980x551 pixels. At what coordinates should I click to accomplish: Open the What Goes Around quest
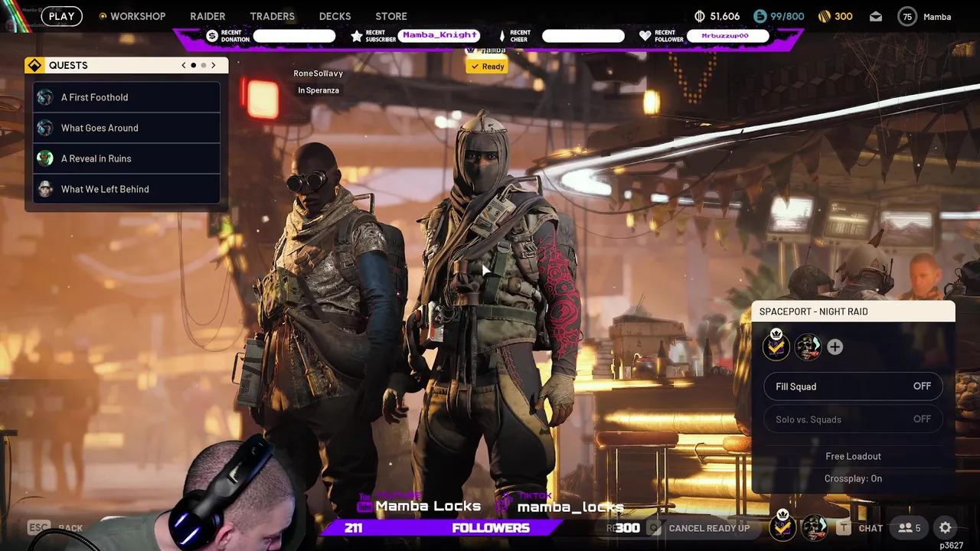click(126, 128)
